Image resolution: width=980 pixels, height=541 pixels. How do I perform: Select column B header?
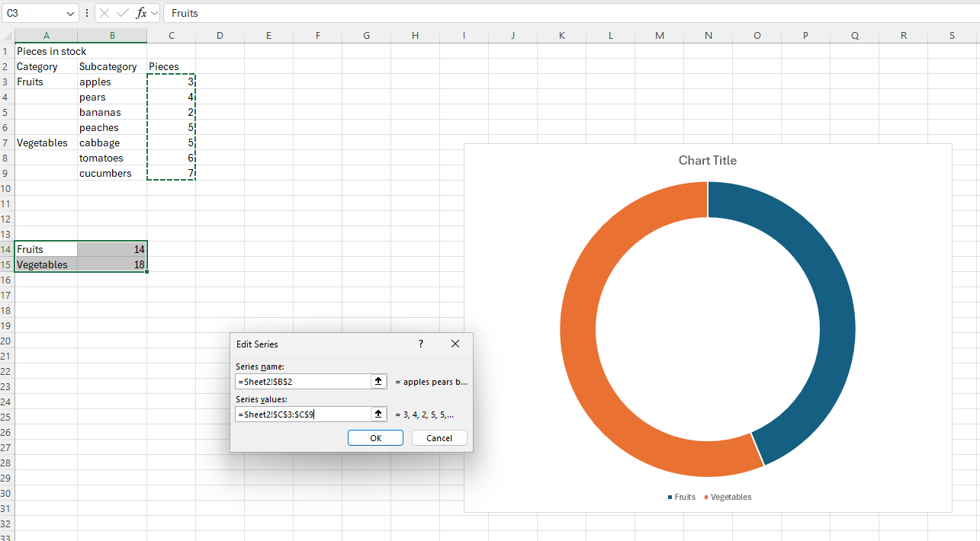pyautogui.click(x=112, y=36)
